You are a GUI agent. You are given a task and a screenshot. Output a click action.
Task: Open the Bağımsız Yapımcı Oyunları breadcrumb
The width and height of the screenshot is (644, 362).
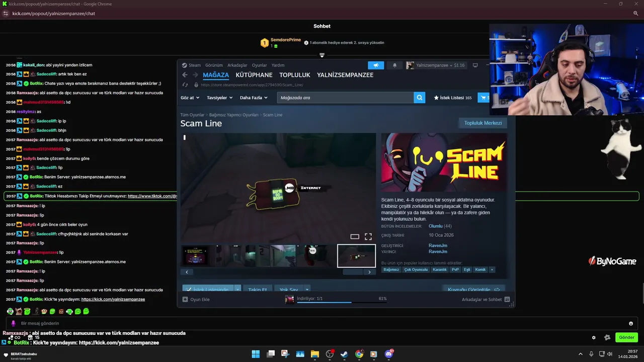coord(233,115)
